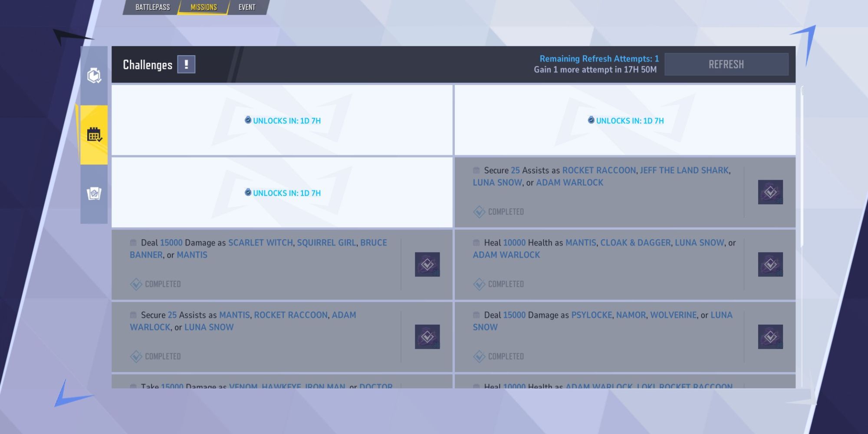The width and height of the screenshot is (868, 434).
Task: Click the SQUIRREL GIRL hero link
Action: (x=326, y=243)
